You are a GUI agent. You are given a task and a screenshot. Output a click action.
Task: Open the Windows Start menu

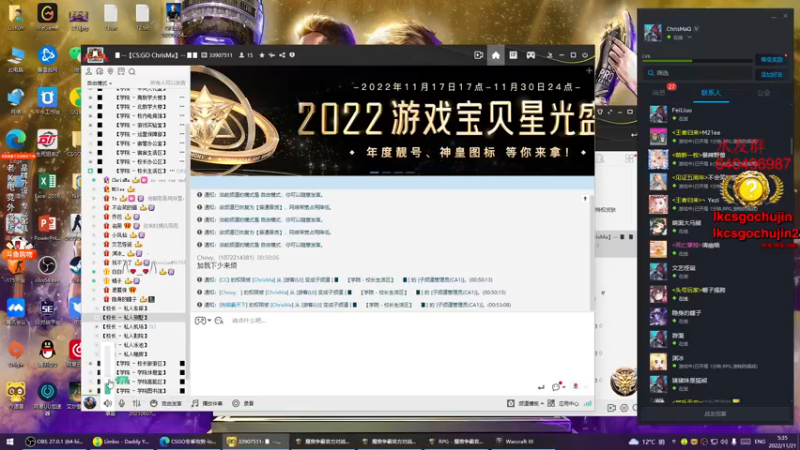(10, 441)
